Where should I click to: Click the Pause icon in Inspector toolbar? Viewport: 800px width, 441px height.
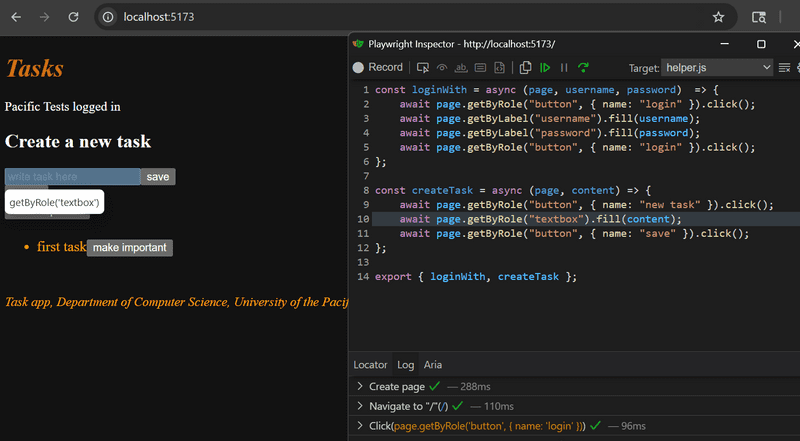pyautogui.click(x=564, y=67)
